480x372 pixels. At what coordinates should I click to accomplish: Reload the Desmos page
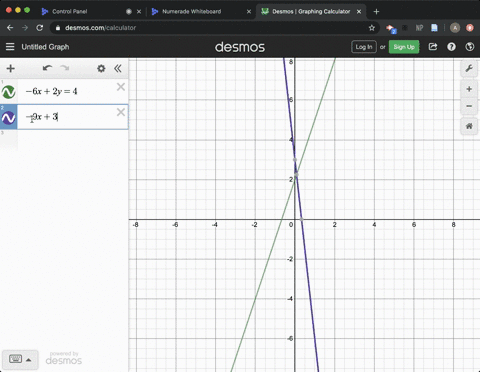[40, 28]
